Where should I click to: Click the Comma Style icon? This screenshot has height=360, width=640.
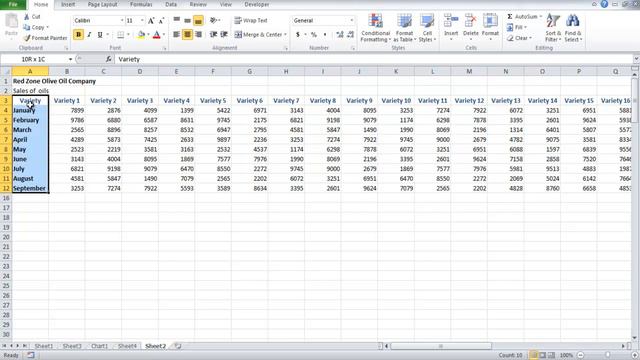(325, 35)
